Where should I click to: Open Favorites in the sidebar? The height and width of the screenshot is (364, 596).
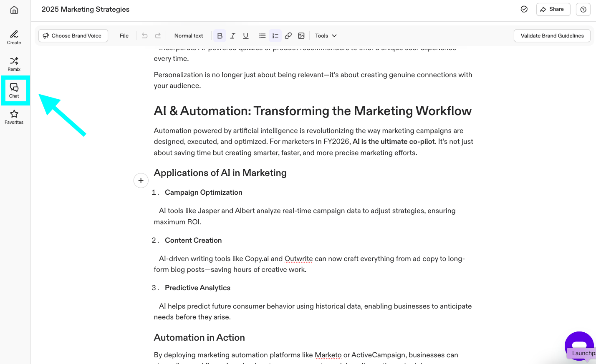coord(14,117)
